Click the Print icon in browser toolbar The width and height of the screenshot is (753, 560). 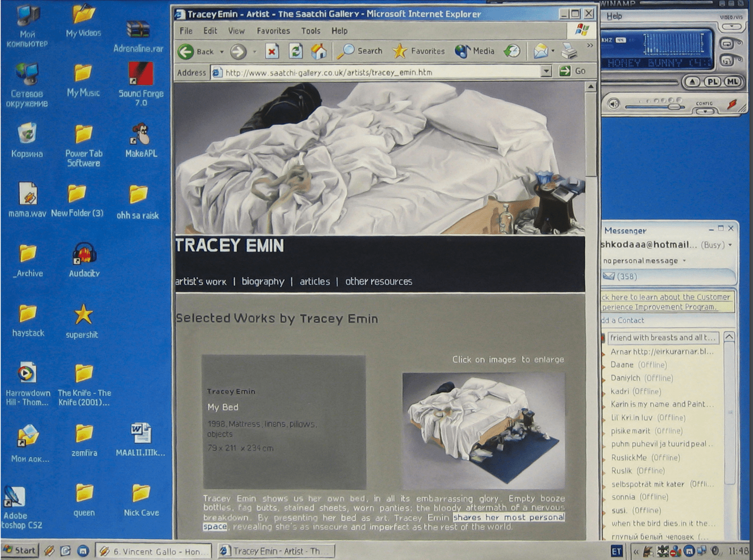point(569,51)
